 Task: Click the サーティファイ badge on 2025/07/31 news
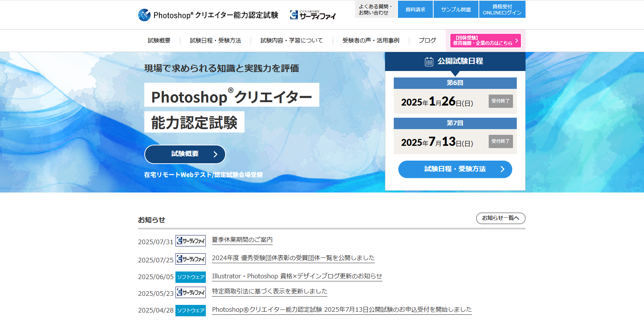click(x=191, y=241)
